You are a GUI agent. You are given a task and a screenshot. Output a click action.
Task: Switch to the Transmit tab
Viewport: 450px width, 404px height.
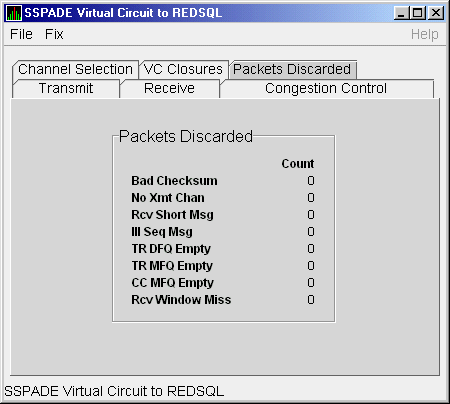(x=66, y=89)
